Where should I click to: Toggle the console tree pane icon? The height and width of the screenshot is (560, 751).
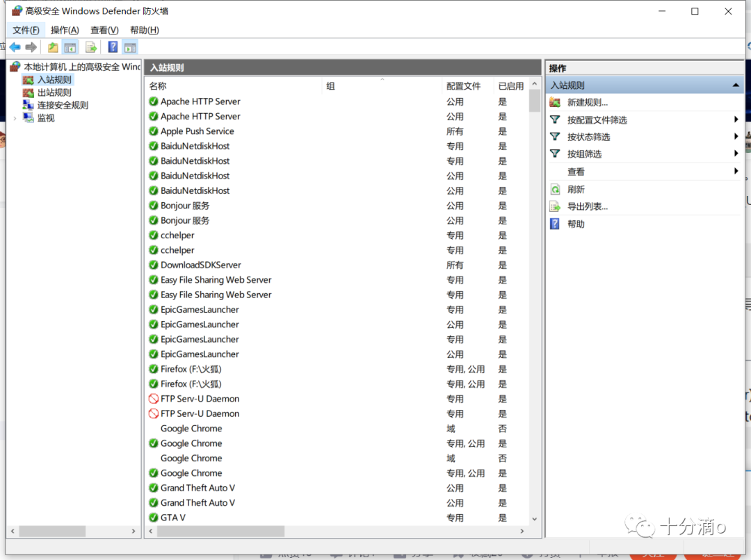coord(70,47)
